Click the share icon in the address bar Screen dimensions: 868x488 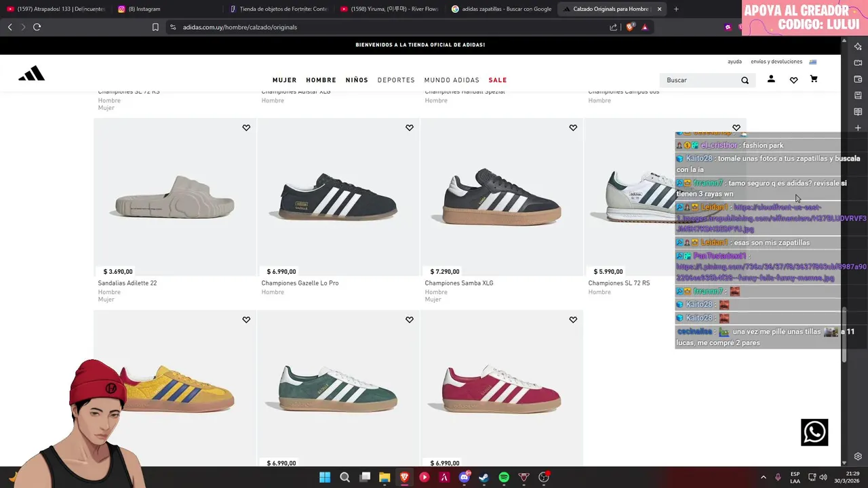tap(613, 27)
